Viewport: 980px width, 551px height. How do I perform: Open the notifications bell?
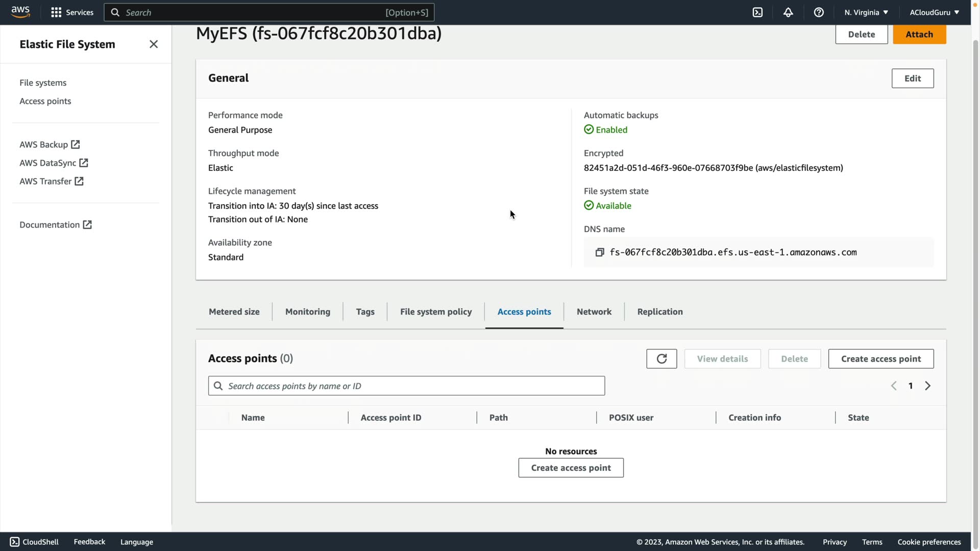click(788, 12)
